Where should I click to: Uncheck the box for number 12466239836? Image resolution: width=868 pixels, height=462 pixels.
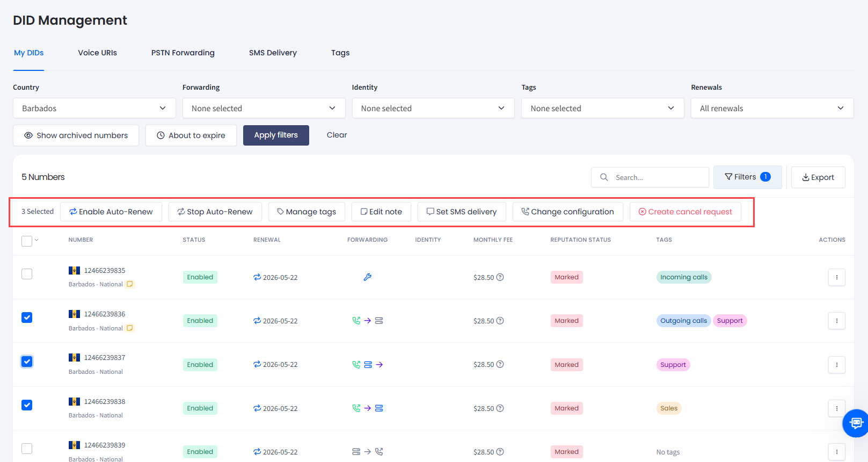27,317
